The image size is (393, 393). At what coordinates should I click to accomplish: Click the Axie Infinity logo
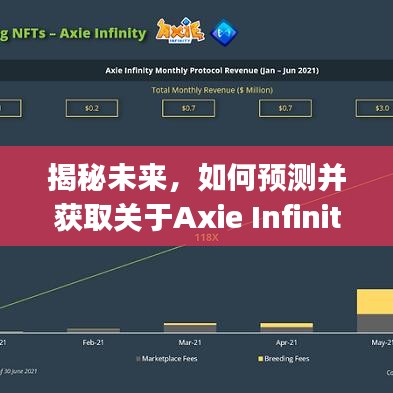pos(180,31)
